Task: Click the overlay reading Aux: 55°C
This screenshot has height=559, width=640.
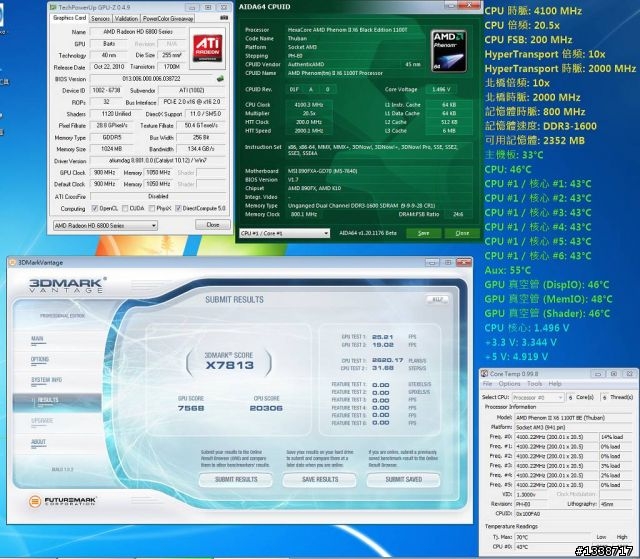Action: coord(507,271)
